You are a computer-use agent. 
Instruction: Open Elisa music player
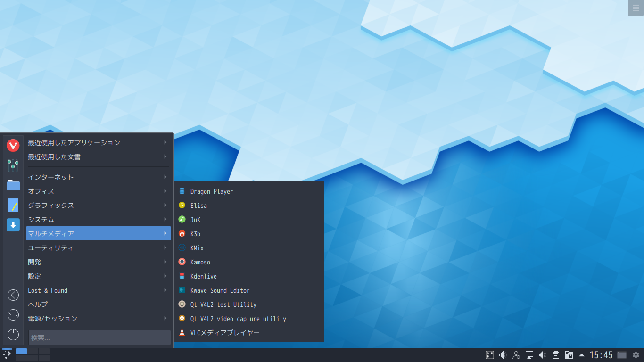[x=249, y=206]
